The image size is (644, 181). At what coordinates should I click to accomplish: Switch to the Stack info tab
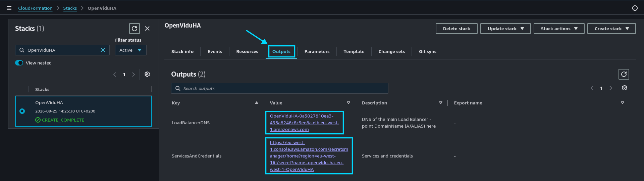(182, 51)
